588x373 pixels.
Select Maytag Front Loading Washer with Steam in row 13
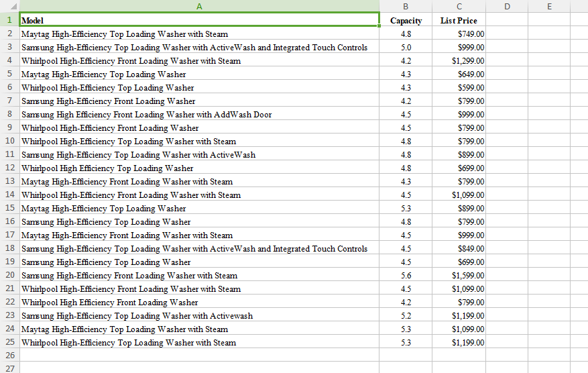[200, 182]
